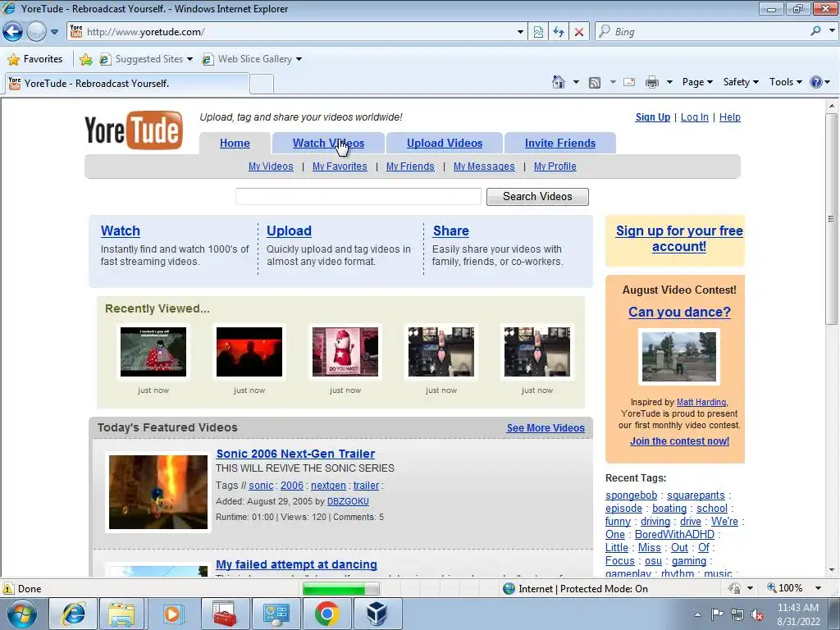The image size is (840, 630).
Task: Open Google Chrome from the taskbar
Action: click(326, 614)
